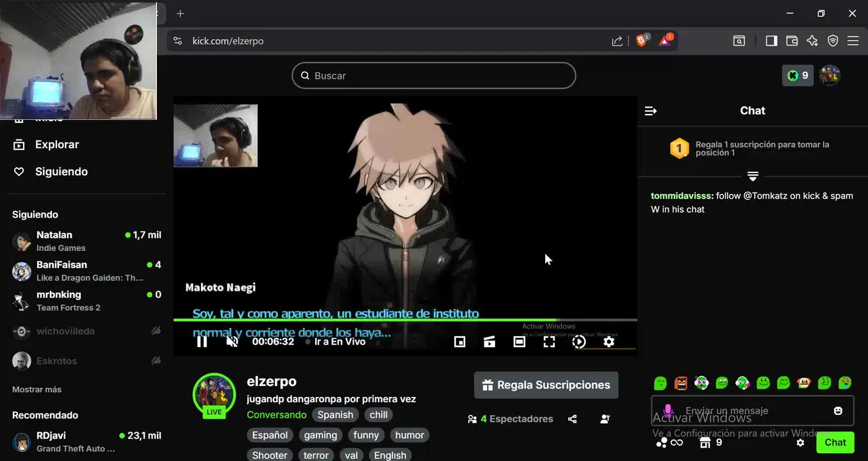
Task: Select the heart-eyes green emote
Action: coord(845,383)
